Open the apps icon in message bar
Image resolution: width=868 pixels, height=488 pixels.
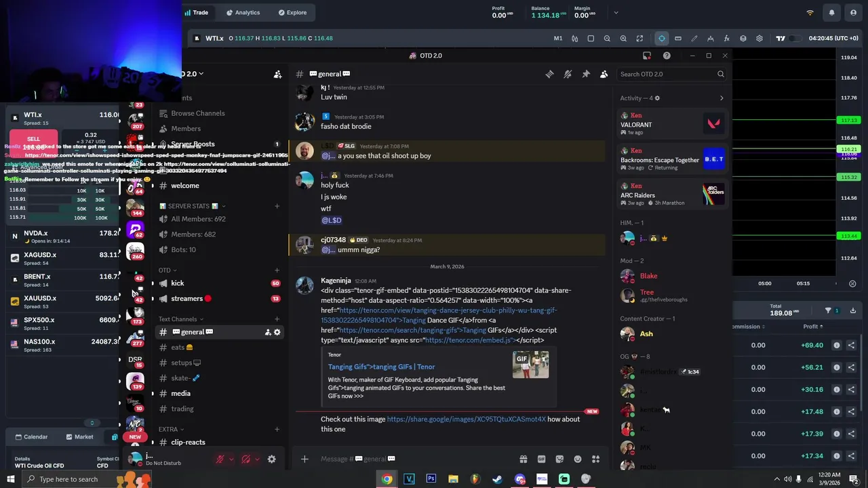pos(595,459)
